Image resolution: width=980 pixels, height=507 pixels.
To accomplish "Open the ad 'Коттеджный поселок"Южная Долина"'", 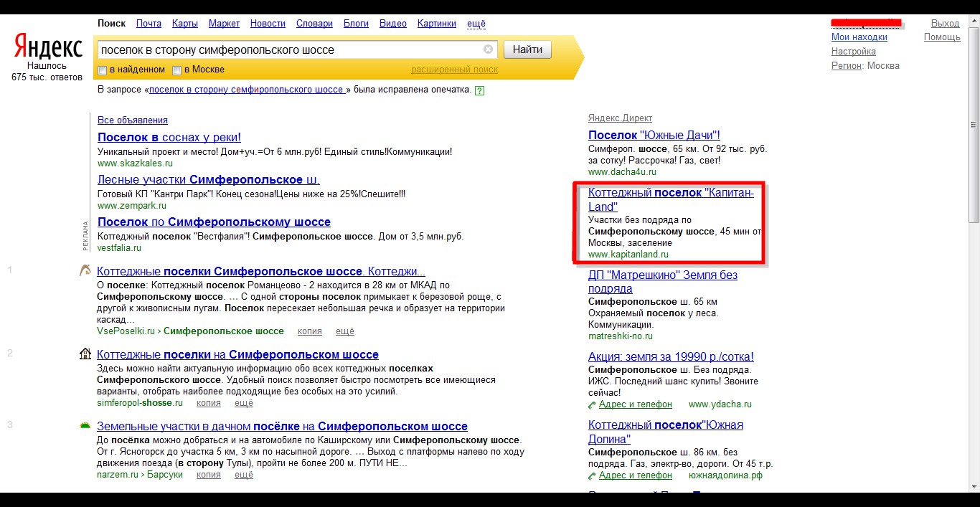I will click(x=666, y=432).
